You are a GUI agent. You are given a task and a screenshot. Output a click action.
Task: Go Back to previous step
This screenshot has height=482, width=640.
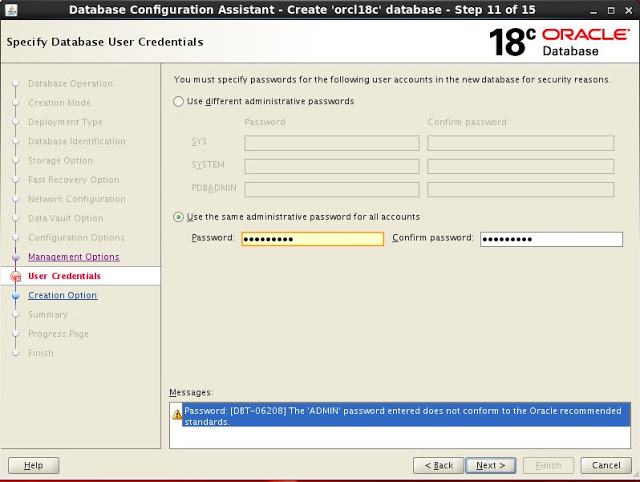click(439, 465)
